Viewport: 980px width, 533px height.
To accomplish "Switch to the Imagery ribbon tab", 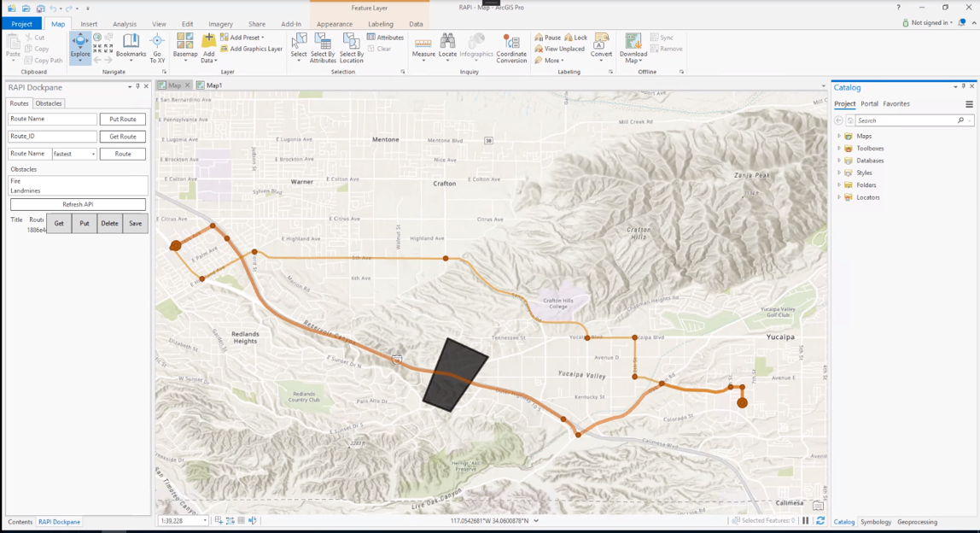I will click(x=220, y=24).
